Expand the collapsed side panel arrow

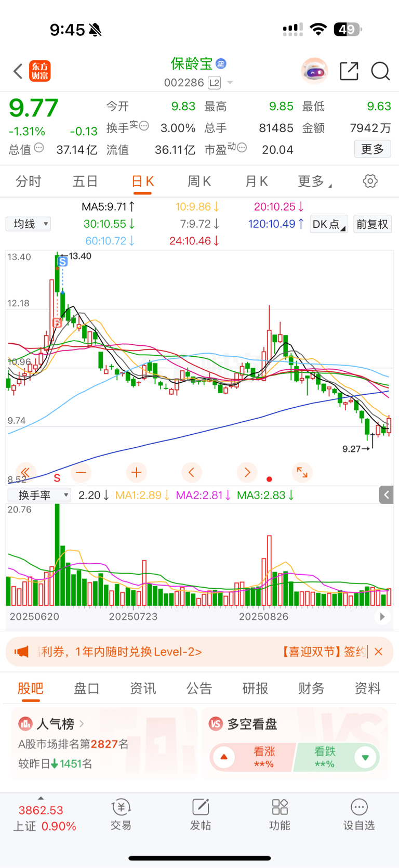pos(386,495)
